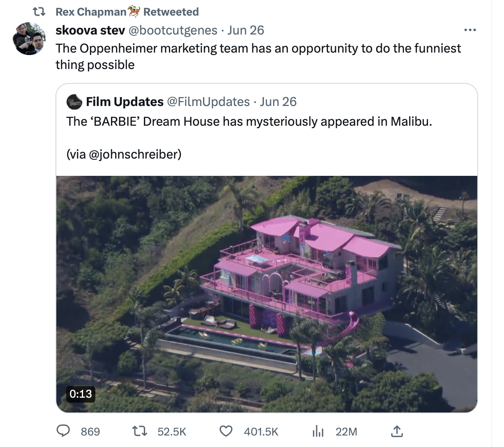The image size is (504, 447).
Task: Click the reply comment icon
Action: [62, 431]
